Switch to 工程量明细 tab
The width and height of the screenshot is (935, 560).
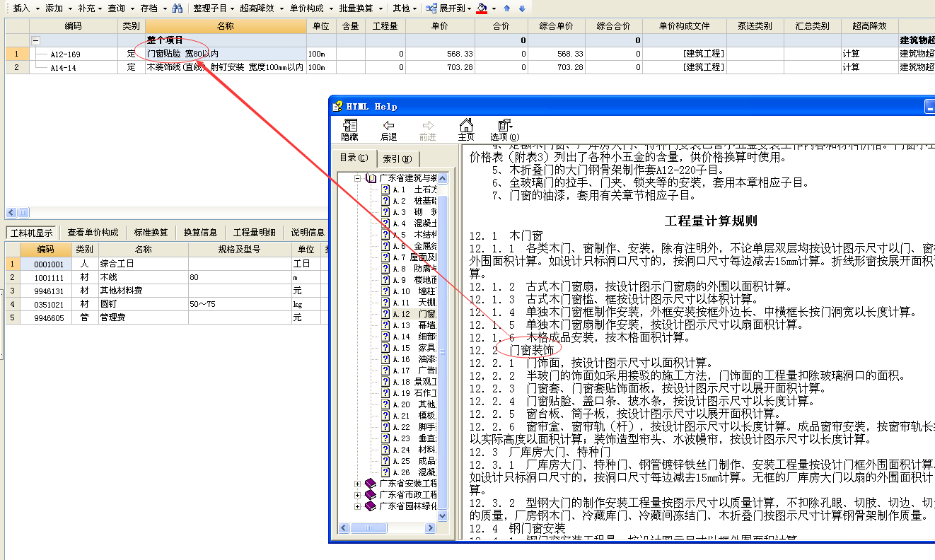tap(255, 232)
